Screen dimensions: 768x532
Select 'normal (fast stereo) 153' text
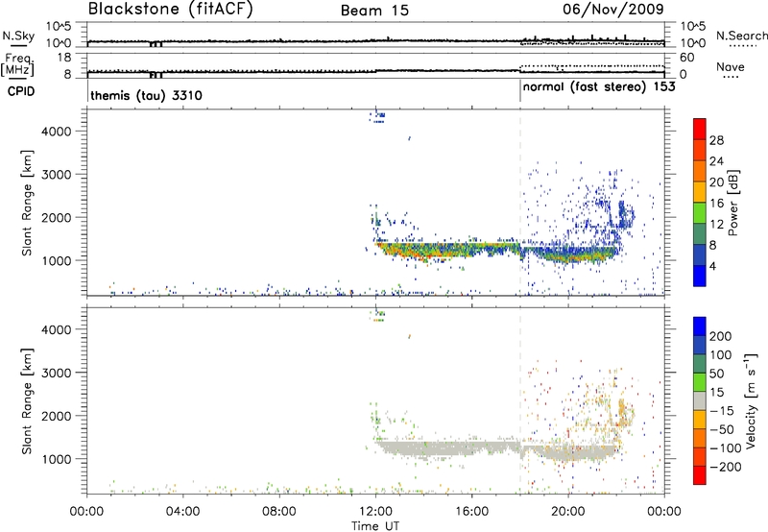599,87
